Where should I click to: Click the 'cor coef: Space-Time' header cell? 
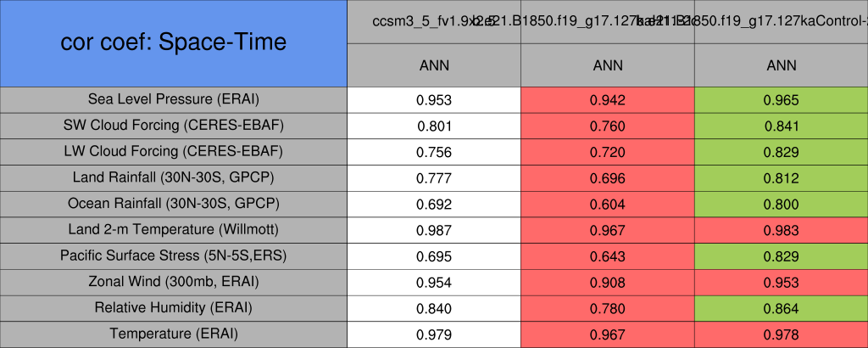(173, 42)
